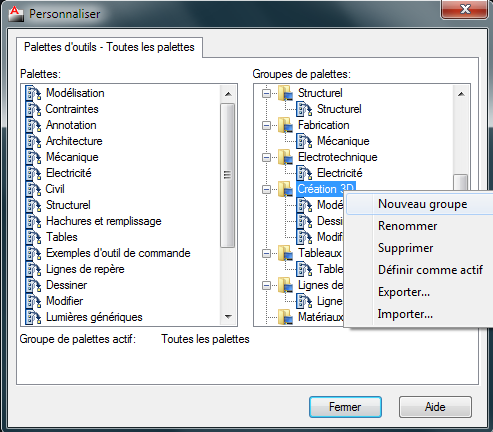Screen dimensions: 493x432
Task: Click the Civil palette icon
Action: pyautogui.click(x=33, y=189)
